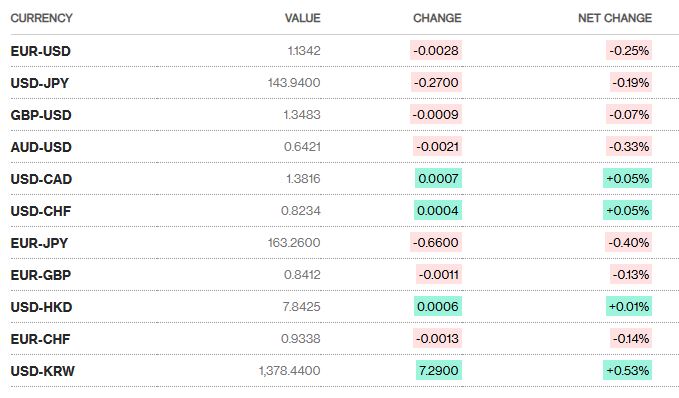Select the +0.53% net change badge
The image size is (679, 398).
click(x=627, y=370)
